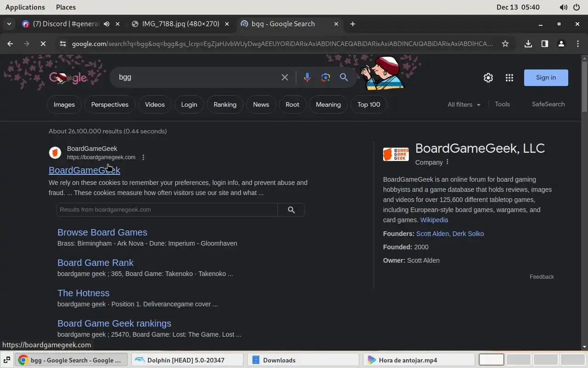Image resolution: width=588 pixels, height=368 pixels.
Task: Expand the All filters dropdown
Action: click(464, 104)
